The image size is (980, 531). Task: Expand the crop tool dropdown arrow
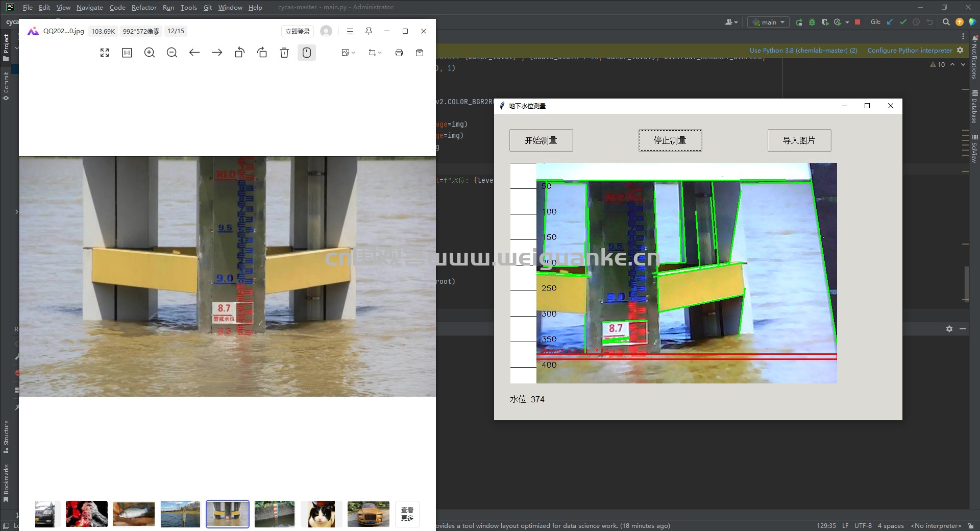[x=380, y=53]
